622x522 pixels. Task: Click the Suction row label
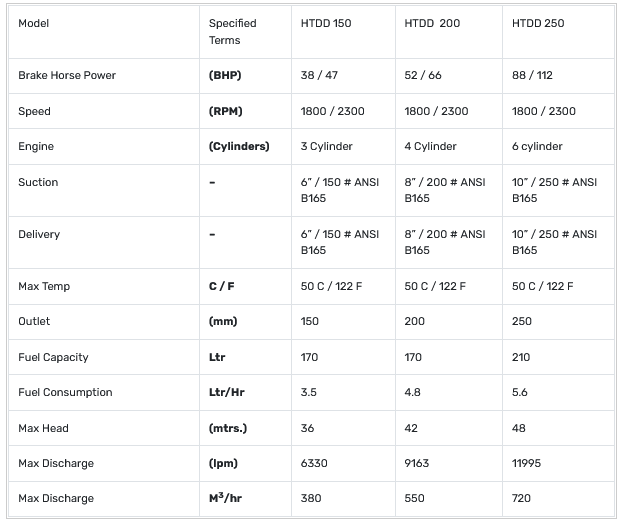click(38, 182)
